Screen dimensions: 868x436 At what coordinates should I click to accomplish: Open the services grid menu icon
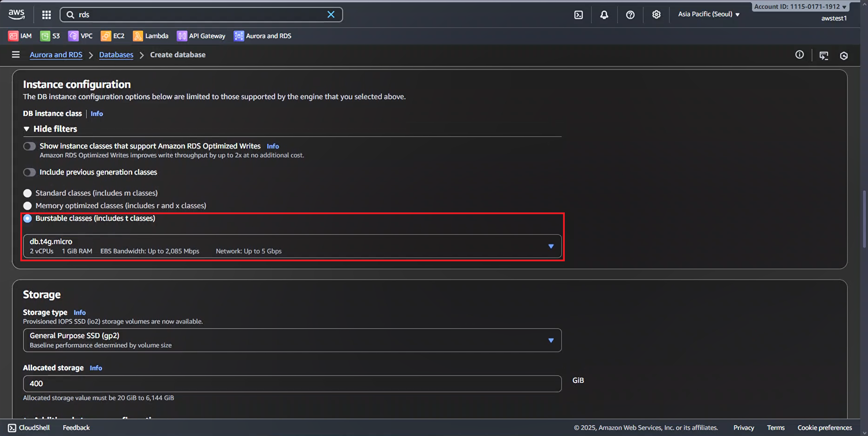point(47,15)
